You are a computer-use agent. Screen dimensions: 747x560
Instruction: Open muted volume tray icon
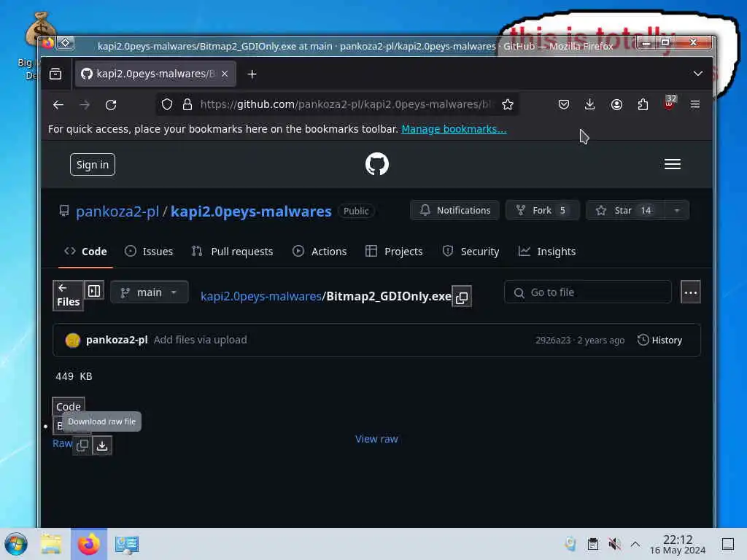pyautogui.click(x=614, y=544)
